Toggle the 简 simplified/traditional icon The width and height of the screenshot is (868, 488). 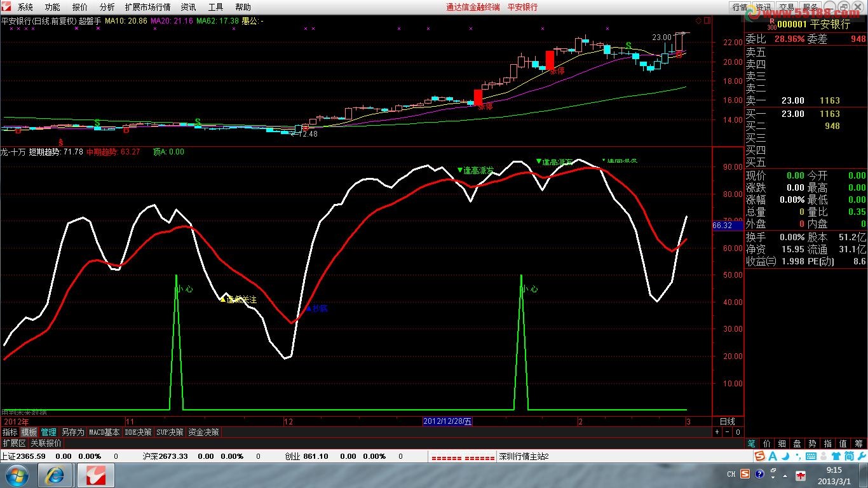click(x=849, y=456)
